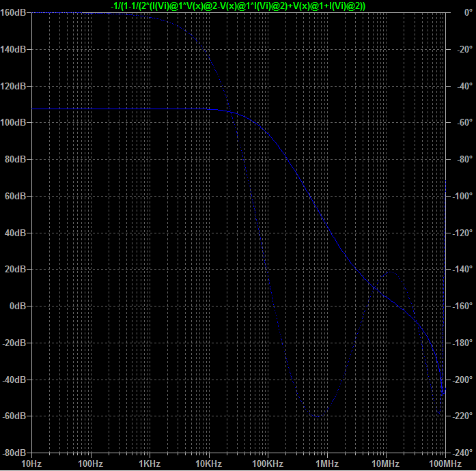
Task: Click the -120° label on phase axis
Action: coord(462,233)
